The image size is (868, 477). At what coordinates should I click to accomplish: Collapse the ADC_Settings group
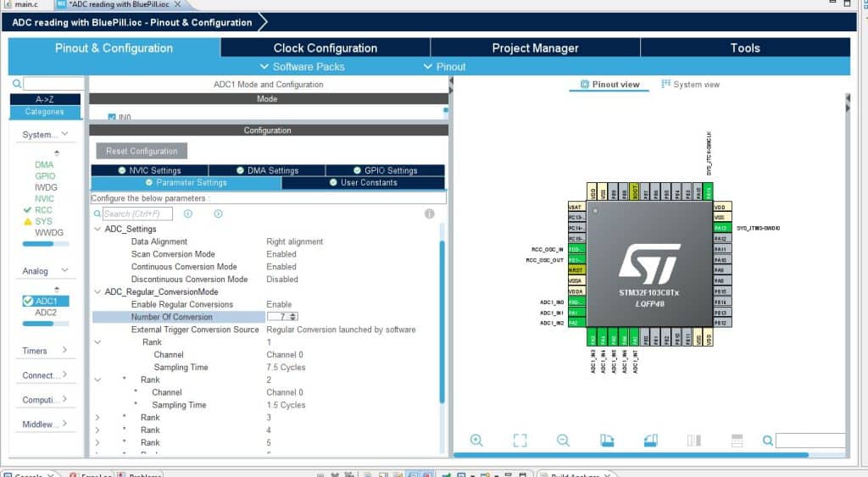coord(98,229)
